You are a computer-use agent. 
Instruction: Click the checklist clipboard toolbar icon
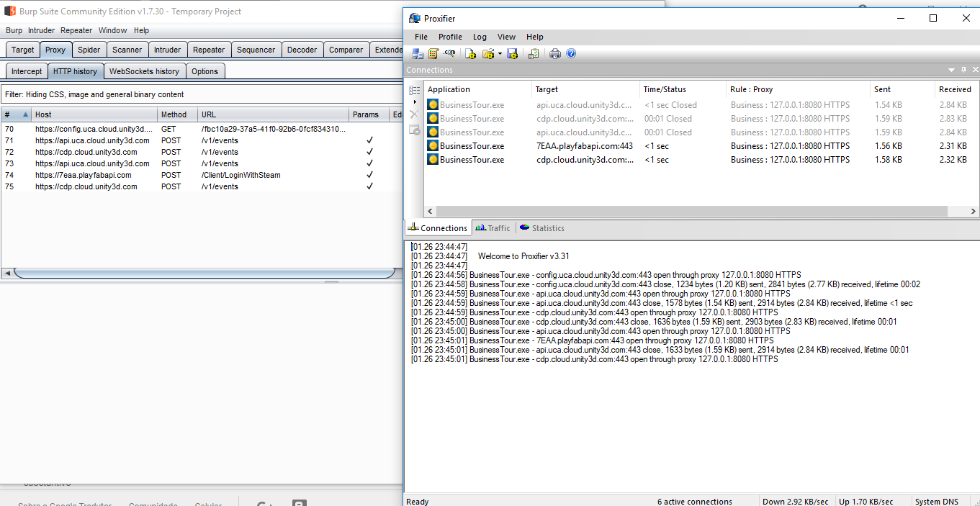click(x=534, y=53)
